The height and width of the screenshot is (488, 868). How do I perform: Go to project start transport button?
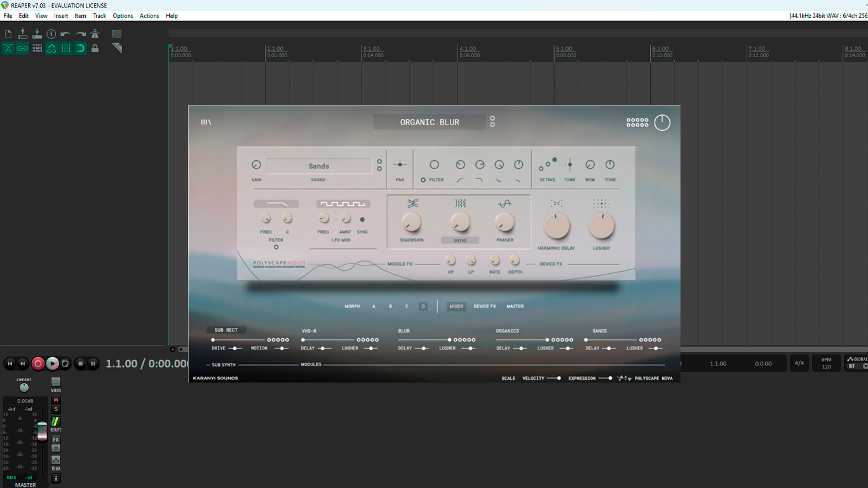click(10, 363)
